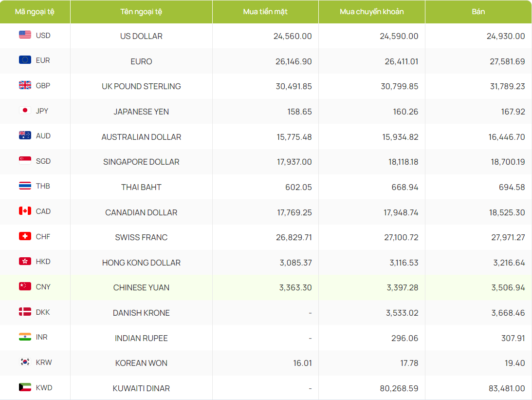532x400 pixels.
Task: Select the "Mã ngoại tệ" column header
Action: click(35, 12)
